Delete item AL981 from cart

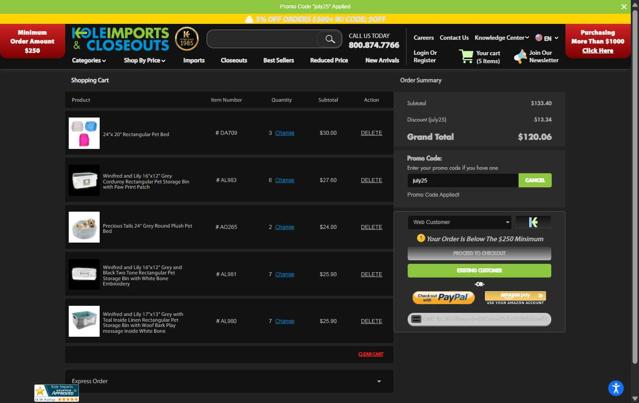[x=371, y=274]
